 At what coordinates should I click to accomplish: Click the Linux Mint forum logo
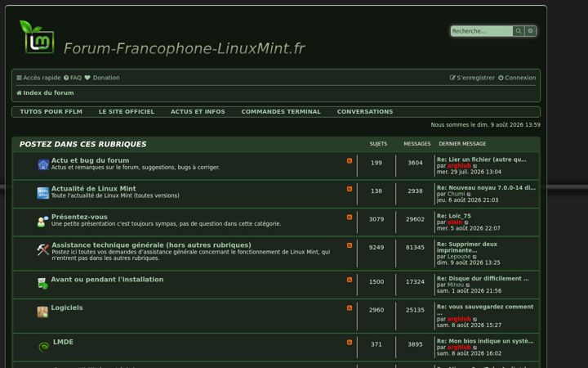pyautogui.click(x=37, y=37)
